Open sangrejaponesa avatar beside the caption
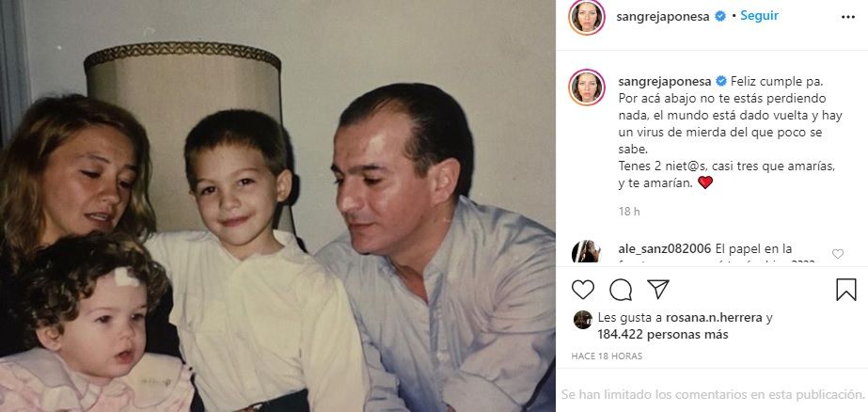The height and width of the screenshot is (412, 868). [586, 87]
